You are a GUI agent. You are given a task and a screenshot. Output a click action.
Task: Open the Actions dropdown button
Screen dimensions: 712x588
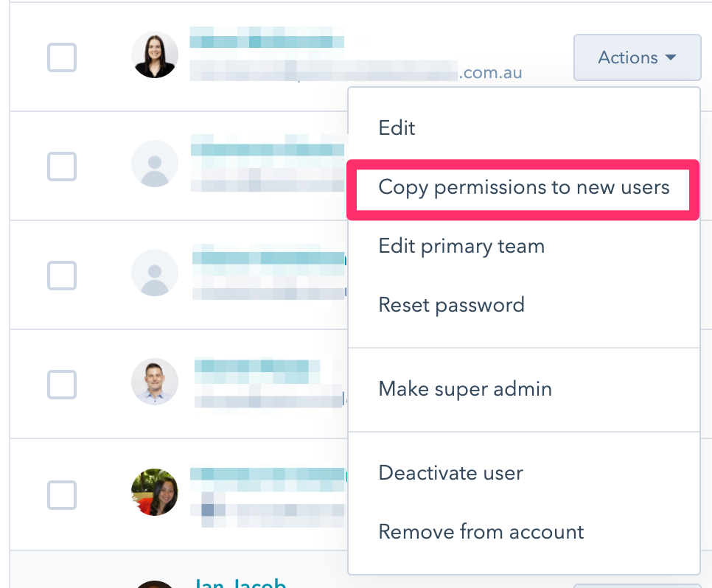(x=637, y=57)
